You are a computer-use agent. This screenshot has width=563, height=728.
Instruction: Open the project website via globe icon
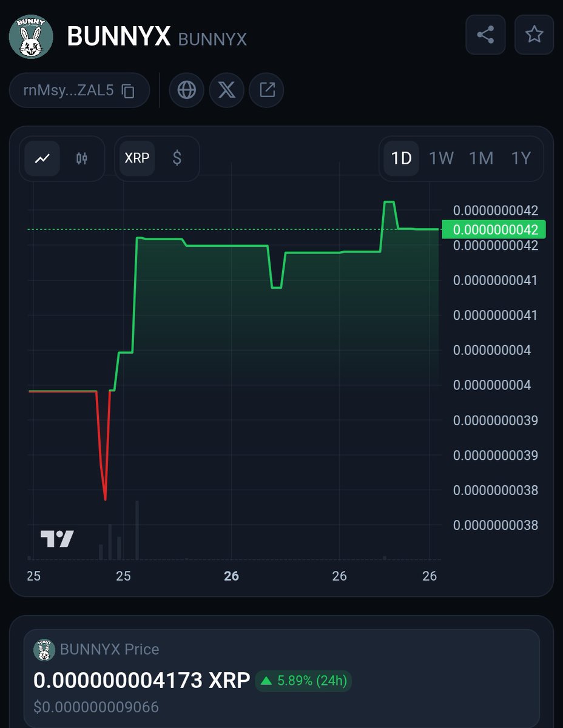pyautogui.click(x=186, y=90)
